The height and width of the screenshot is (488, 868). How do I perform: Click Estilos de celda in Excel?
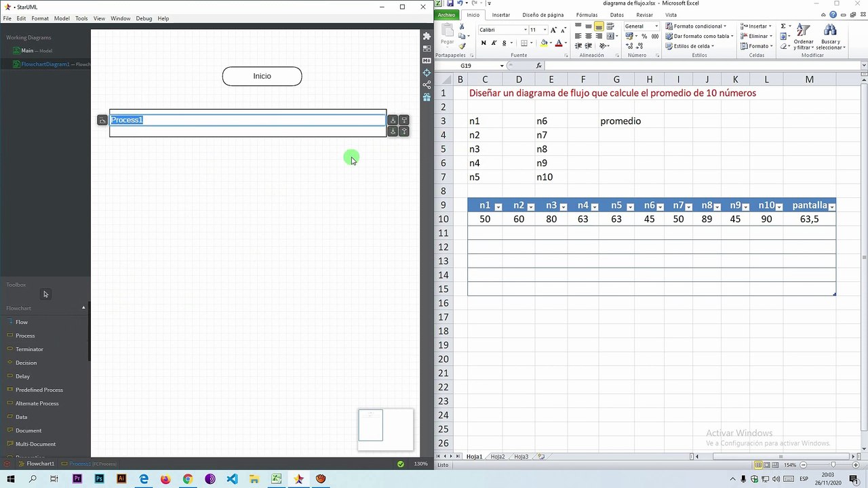(690, 46)
